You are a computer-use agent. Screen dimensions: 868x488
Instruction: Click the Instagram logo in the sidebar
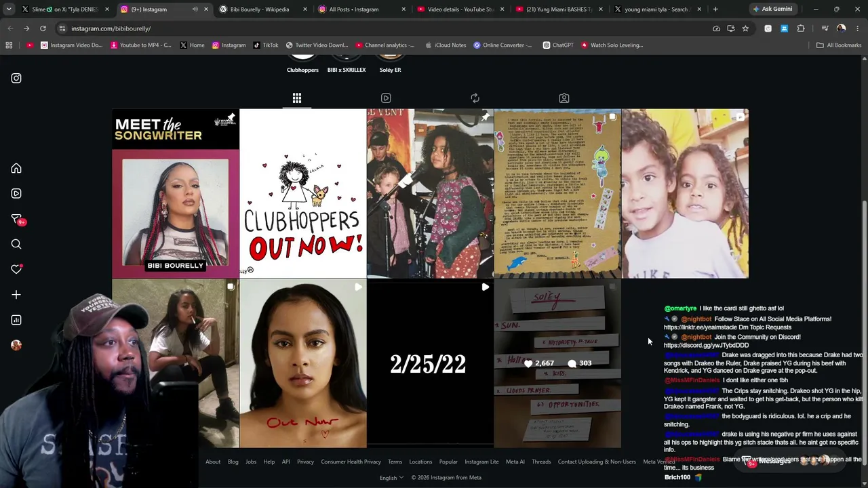pyautogui.click(x=16, y=78)
